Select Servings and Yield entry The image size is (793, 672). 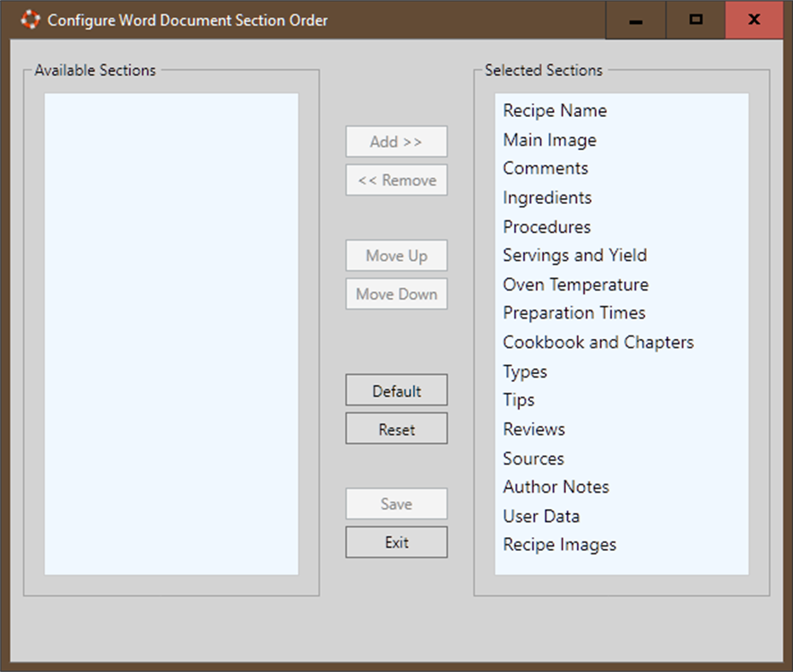[x=574, y=254]
